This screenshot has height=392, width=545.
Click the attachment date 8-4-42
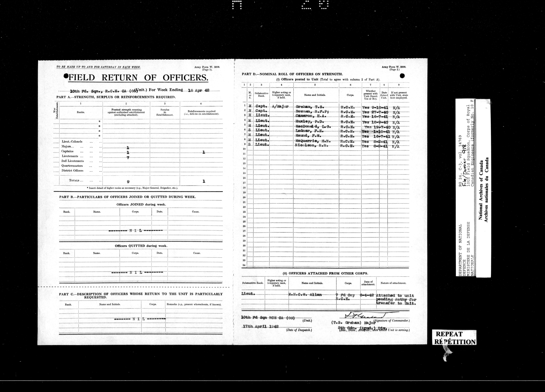coord(367,295)
